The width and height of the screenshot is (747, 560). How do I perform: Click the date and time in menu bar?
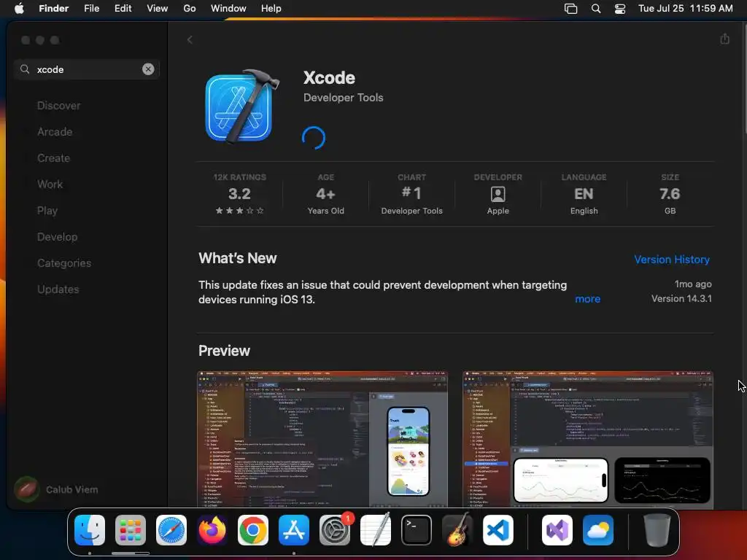point(685,9)
